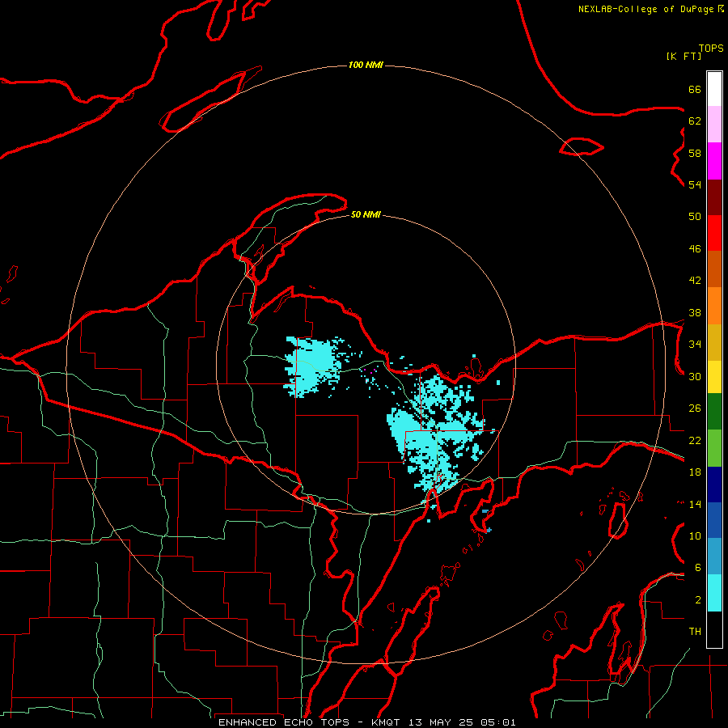Click the 42 legend value

coord(695,281)
